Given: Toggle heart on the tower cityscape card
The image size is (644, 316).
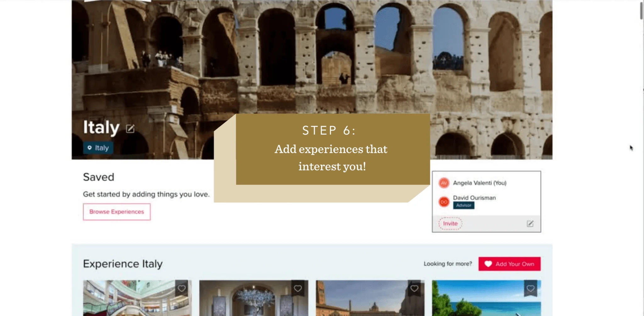Looking at the screenshot, I should [414, 288].
